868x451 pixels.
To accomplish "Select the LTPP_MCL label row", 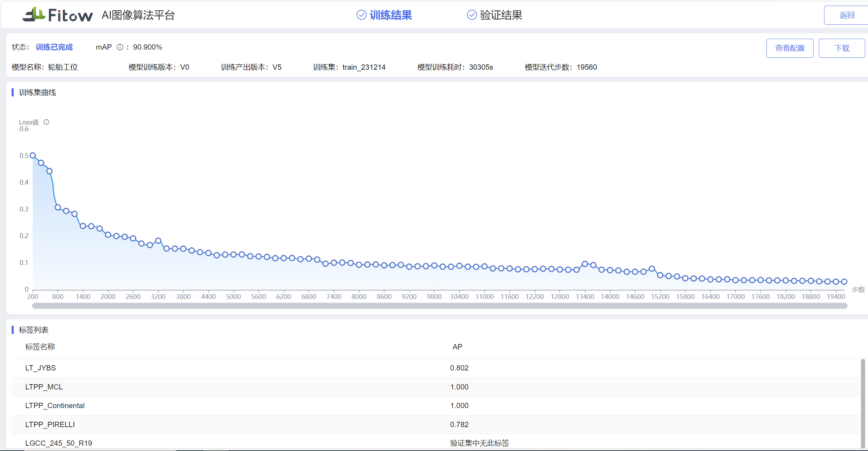I will tap(436, 387).
